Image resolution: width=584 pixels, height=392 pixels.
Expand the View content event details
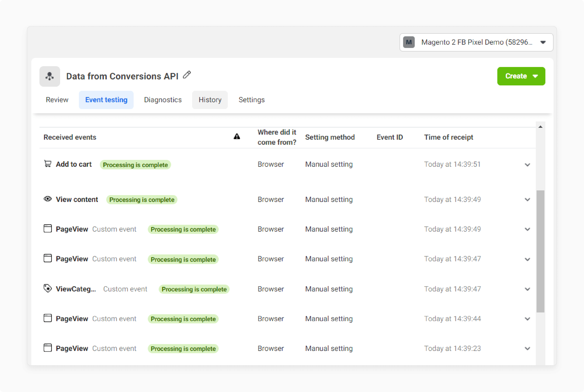(528, 200)
